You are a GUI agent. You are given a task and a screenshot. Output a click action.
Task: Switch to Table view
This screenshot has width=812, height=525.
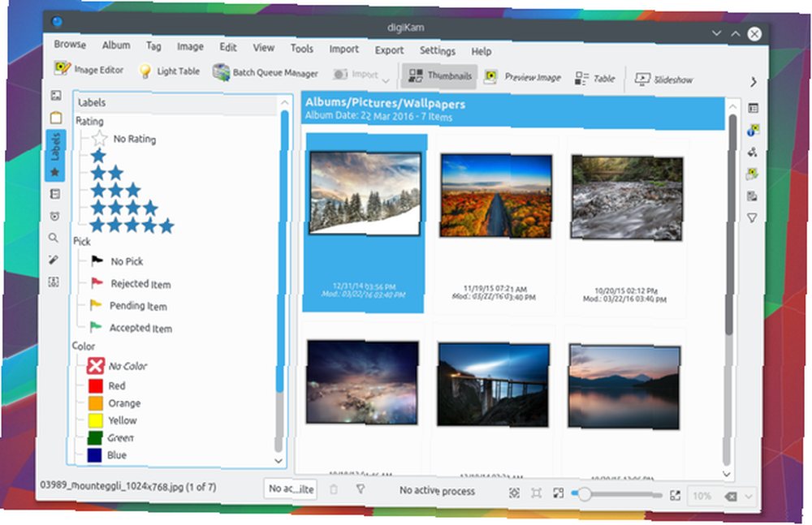[595, 79]
